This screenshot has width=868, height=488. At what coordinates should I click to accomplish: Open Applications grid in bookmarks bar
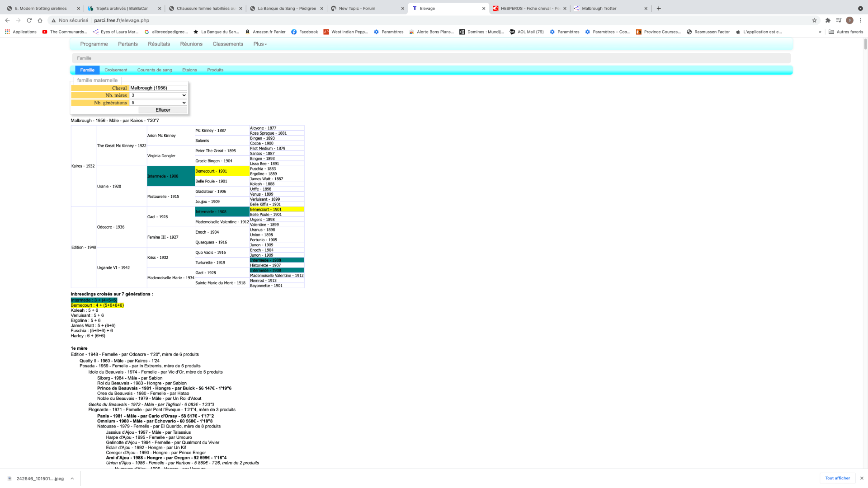pyautogui.click(x=21, y=32)
